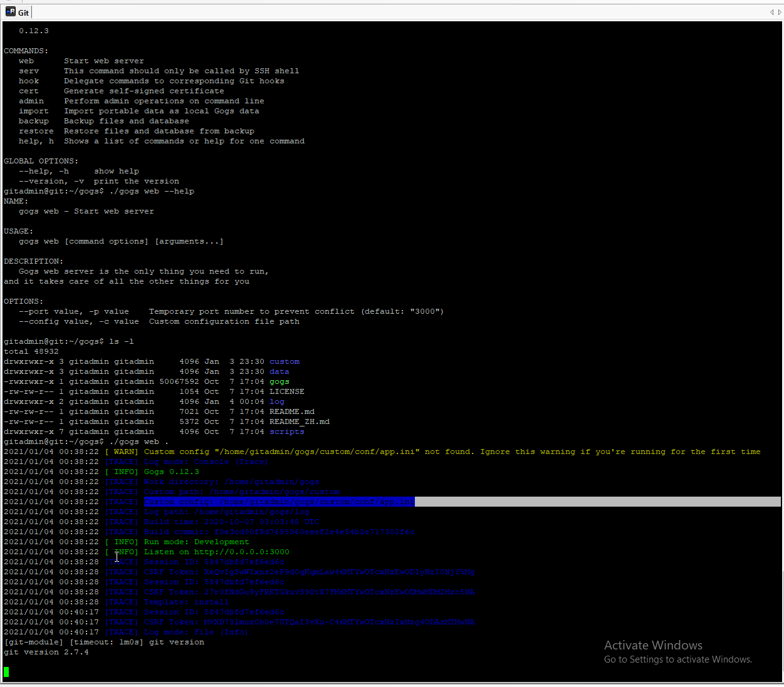The width and height of the screenshot is (784, 687).
Task: Click 'git version 2.7.4' output line
Action: point(46,652)
